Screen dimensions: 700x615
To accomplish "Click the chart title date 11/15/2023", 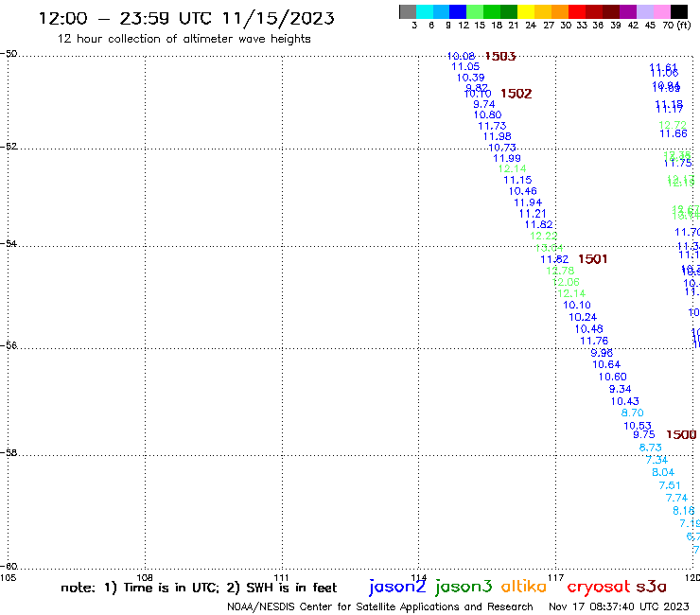I will click(x=278, y=19).
